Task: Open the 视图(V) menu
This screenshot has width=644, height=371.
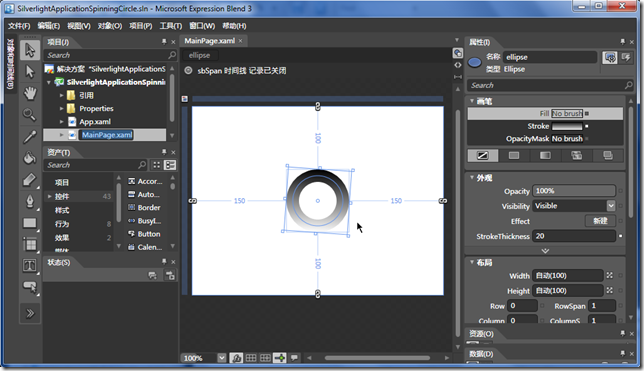Action: coord(78,26)
